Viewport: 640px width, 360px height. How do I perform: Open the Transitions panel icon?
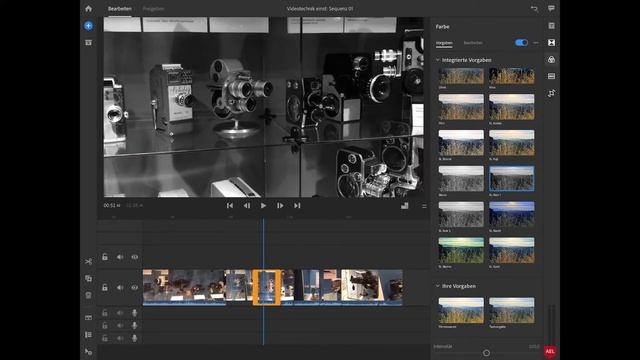click(551, 42)
